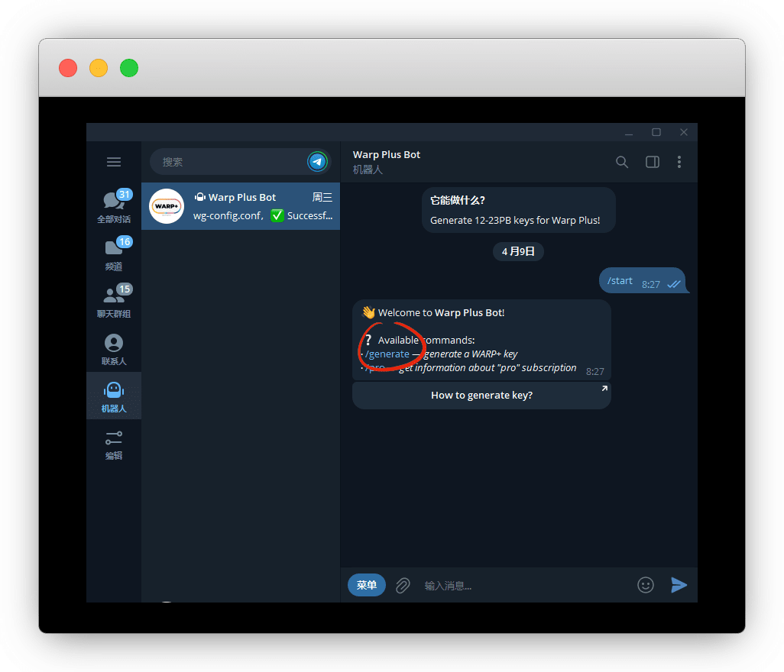Click the /generate command link
The height and width of the screenshot is (672, 784).
pos(388,354)
